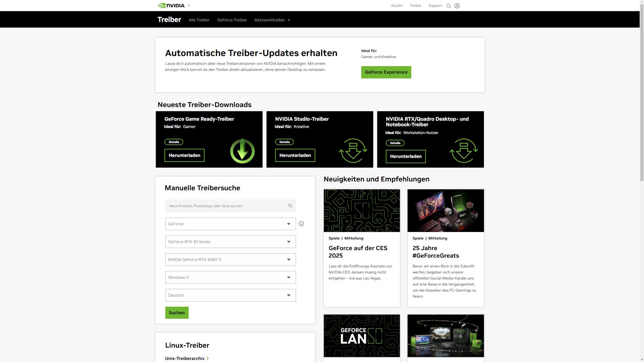Open the Deutsch language dropdown
The height and width of the screenshot is (362, 644).
[x=230, y=295]
